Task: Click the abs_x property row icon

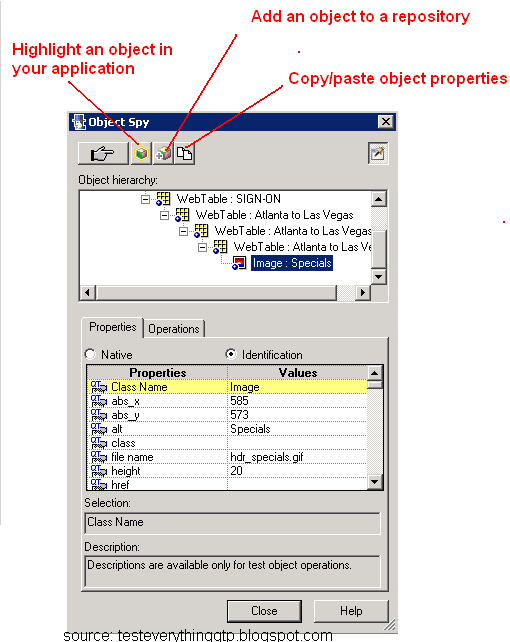Action: coord(99,401)
